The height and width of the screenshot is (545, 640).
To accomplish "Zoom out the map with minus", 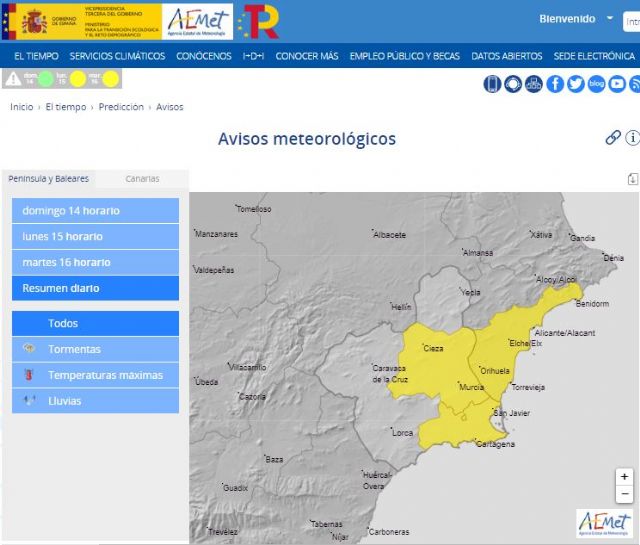I will pos(624,494).
